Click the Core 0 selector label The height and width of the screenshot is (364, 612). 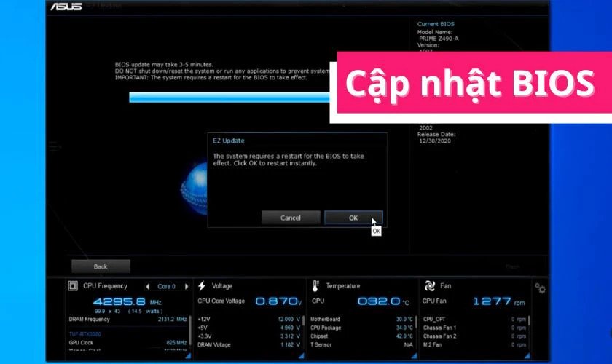coord(167,286)
